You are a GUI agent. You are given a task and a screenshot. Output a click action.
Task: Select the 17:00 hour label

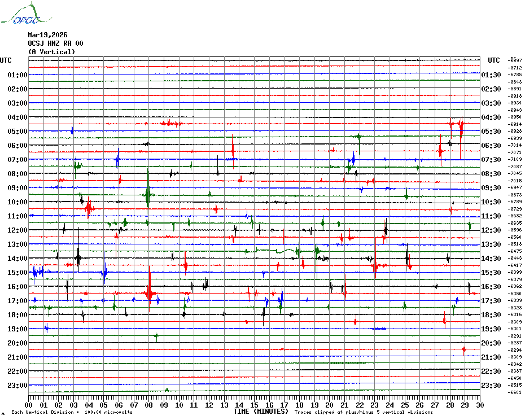(x=17, y=301)
